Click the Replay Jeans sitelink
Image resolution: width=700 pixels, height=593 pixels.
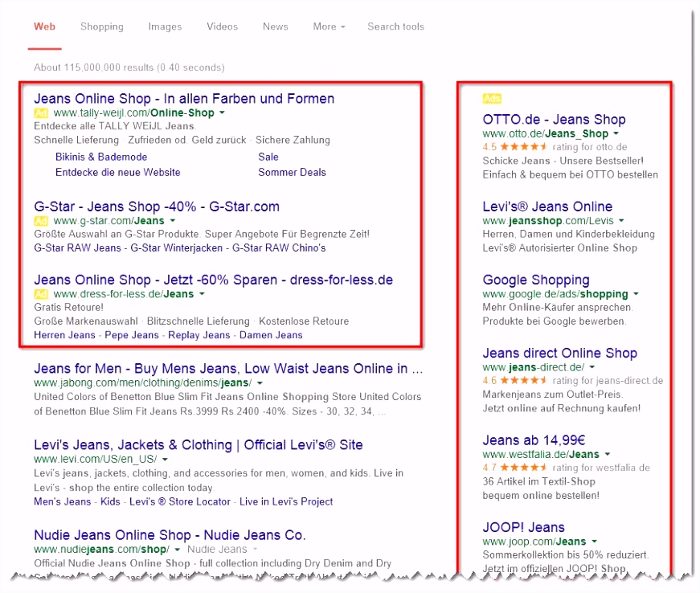[x=199, y=335]
